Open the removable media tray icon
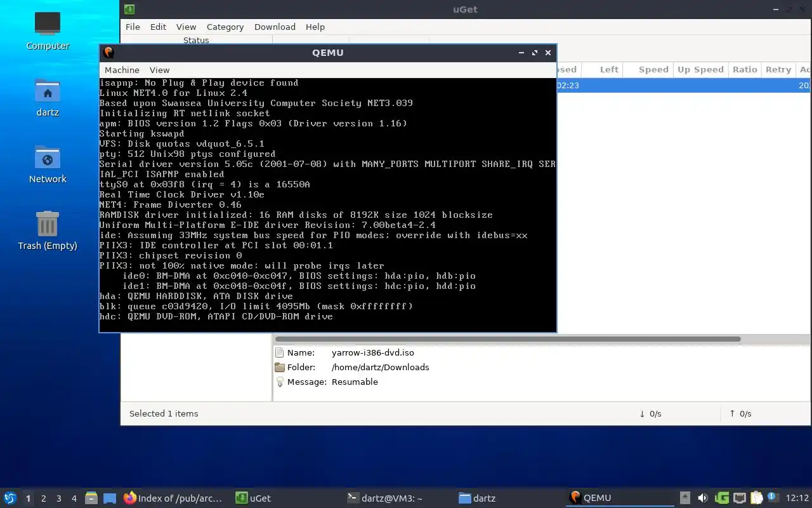Image resolution: width=812 pixels, height=508 pixels. 685,498
